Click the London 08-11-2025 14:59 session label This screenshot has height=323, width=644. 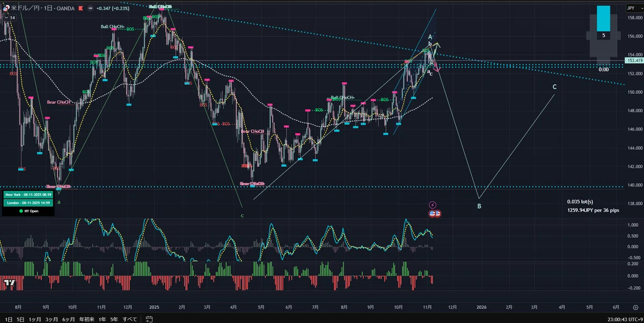(28, 203)
